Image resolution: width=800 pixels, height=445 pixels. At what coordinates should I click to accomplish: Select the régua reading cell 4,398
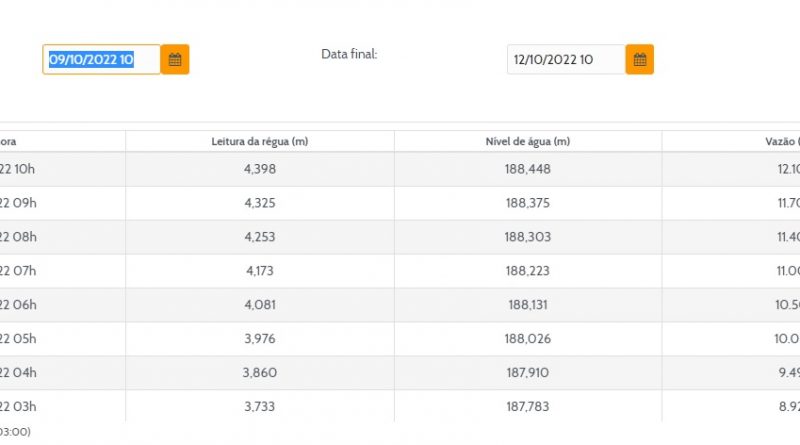coord(260,169)
